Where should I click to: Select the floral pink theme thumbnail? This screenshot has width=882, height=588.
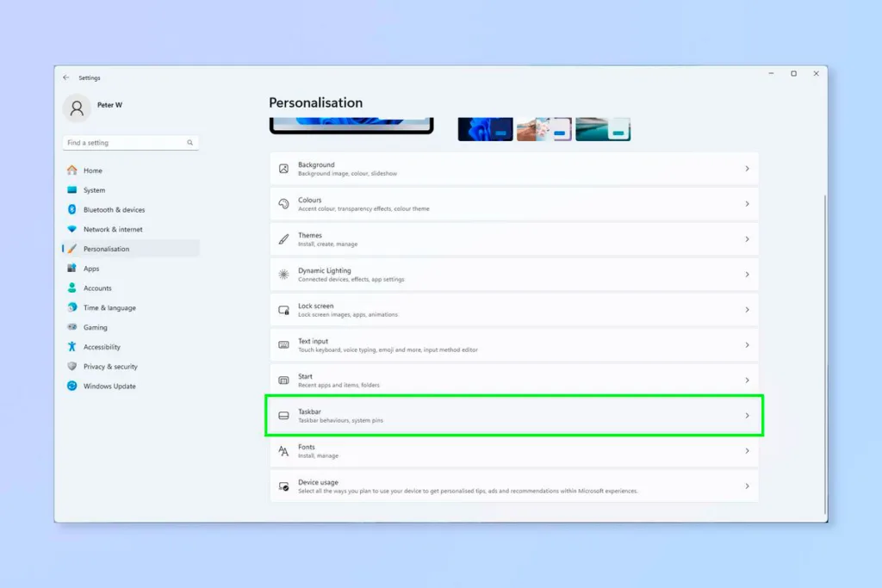tap(544, 129)
